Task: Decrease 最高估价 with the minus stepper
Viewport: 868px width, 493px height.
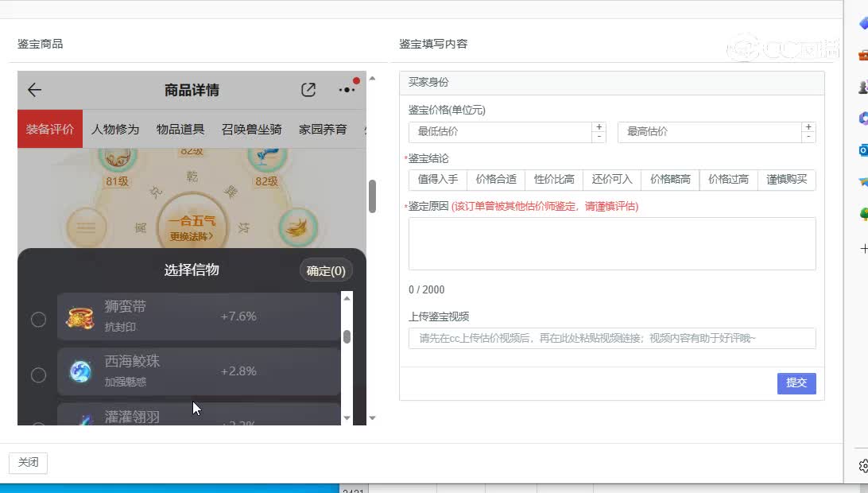Action: pyautogui.click(x=808, y=137)
